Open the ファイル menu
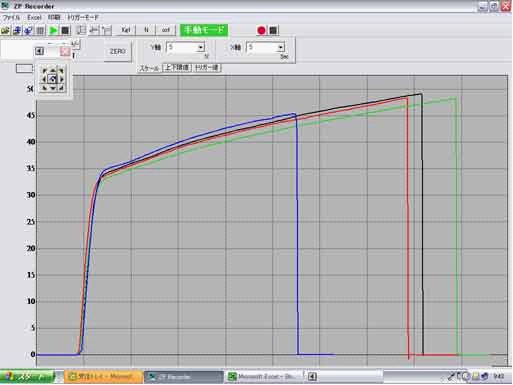Screen dimensions: 513x385 point(11,17)
